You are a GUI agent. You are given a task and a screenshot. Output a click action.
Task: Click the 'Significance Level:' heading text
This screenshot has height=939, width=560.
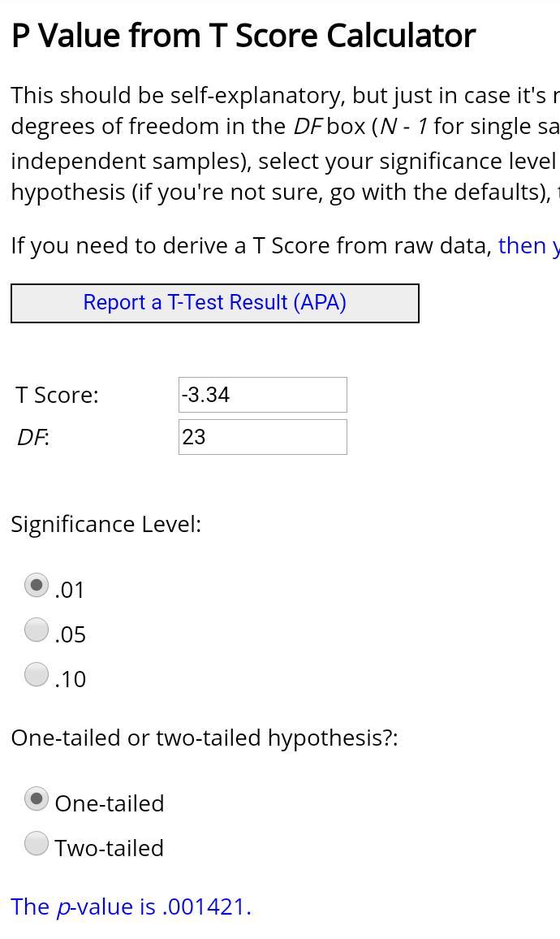coord(106,526)
